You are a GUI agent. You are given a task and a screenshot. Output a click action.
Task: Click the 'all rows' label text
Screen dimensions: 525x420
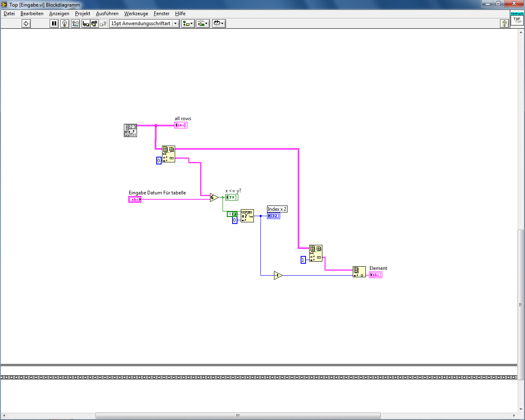[x=183, y=119]
